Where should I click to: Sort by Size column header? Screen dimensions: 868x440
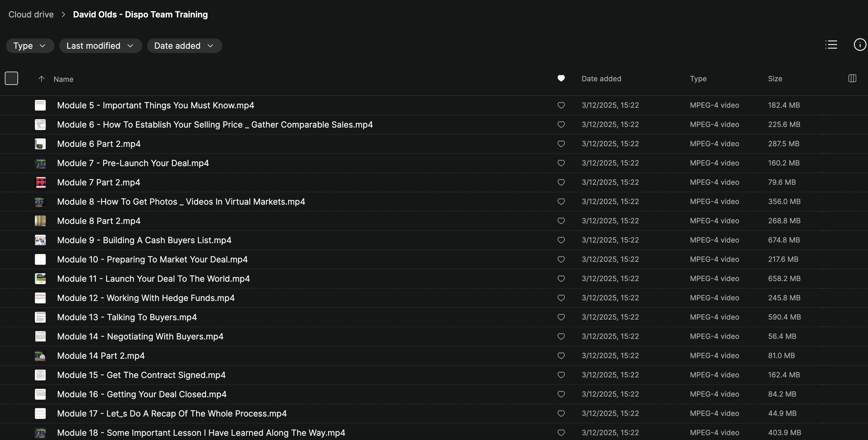(x=775, y=79)
